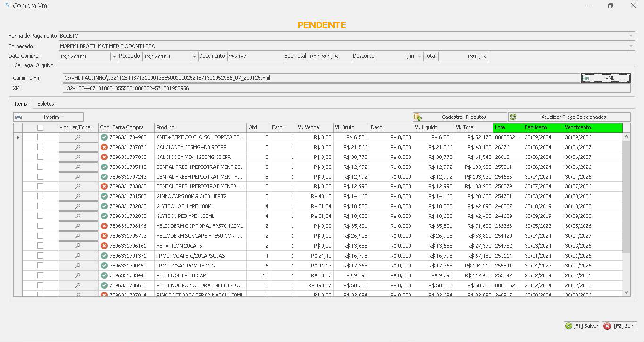Click the scroll down arrow on table scrollbar
644x342 pixels.
point(627,292)
